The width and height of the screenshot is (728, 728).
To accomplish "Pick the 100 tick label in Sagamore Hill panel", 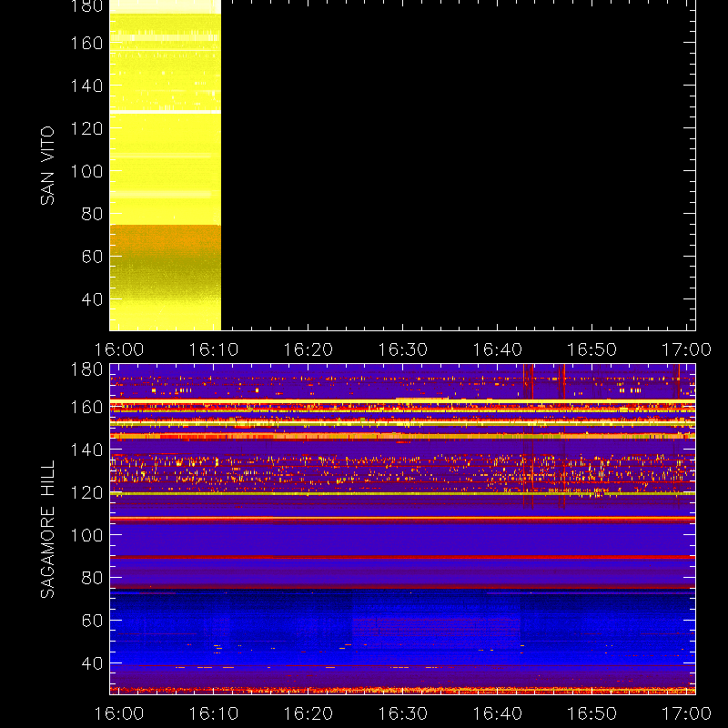I will click(86, 535).
